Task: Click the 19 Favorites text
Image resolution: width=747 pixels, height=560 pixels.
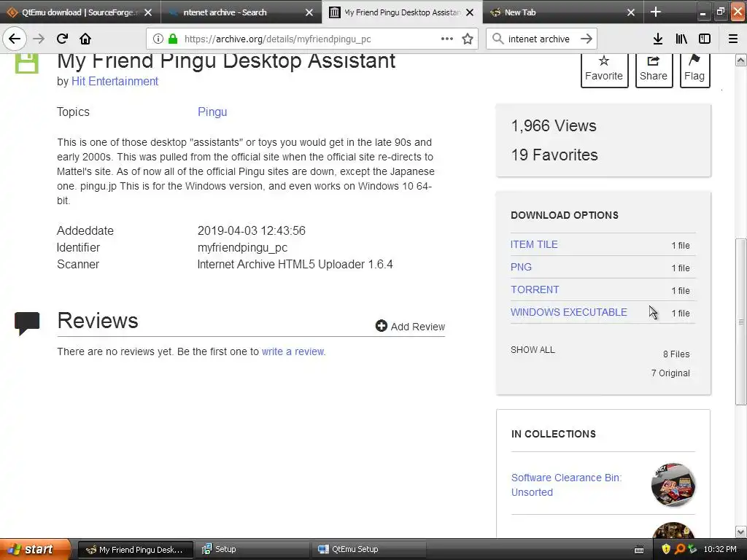Action: (554, 155)
